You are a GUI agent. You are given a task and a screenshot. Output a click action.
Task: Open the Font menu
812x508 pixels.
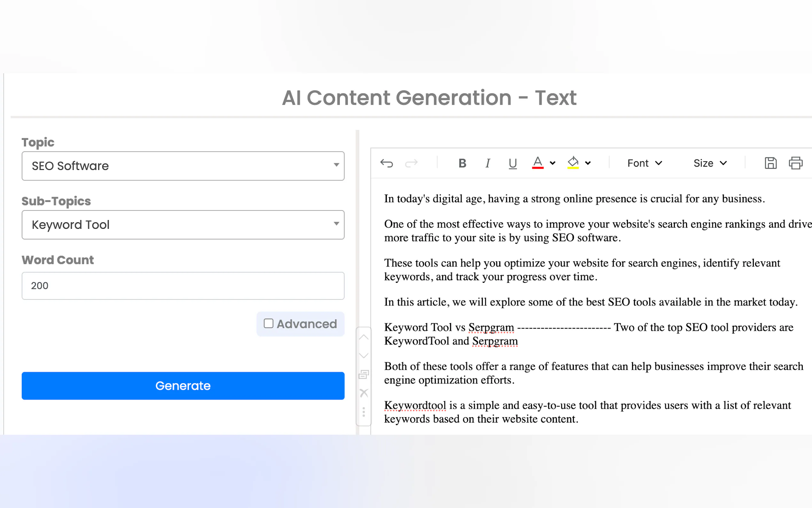(x=644, y=163)
